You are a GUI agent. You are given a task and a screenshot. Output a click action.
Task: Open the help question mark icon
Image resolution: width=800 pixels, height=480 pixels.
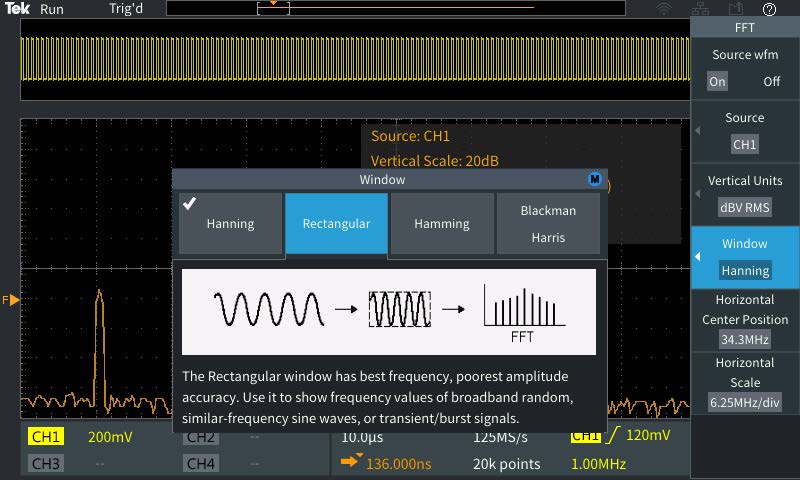769,9
